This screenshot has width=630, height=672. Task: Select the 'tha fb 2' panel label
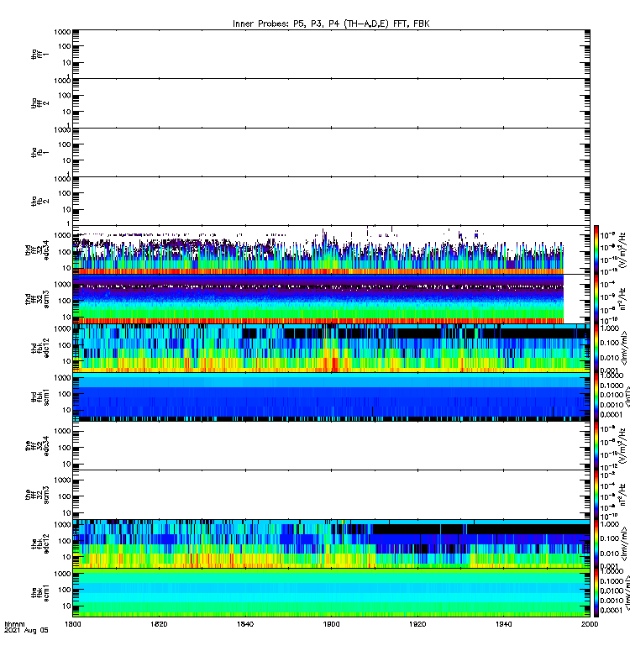click(39, 202)
